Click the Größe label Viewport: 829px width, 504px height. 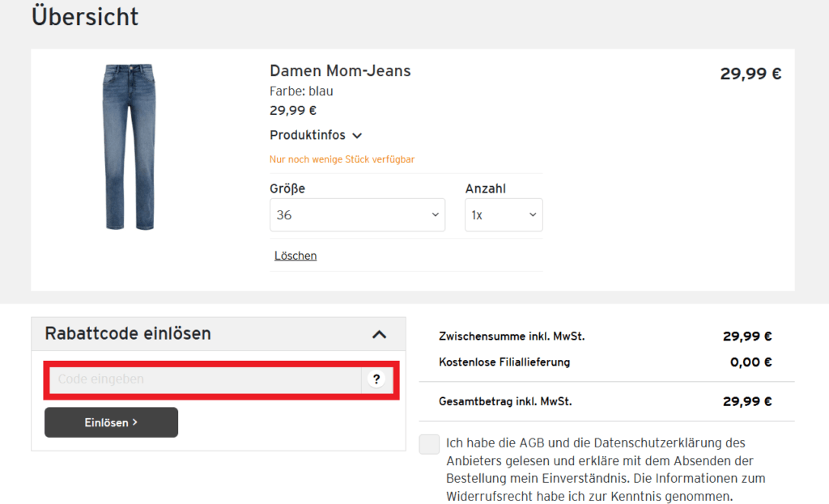[287, 188]
